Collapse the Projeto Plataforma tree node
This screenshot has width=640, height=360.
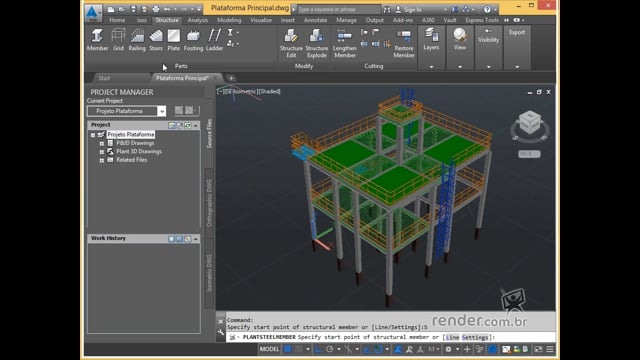point(93,135)
